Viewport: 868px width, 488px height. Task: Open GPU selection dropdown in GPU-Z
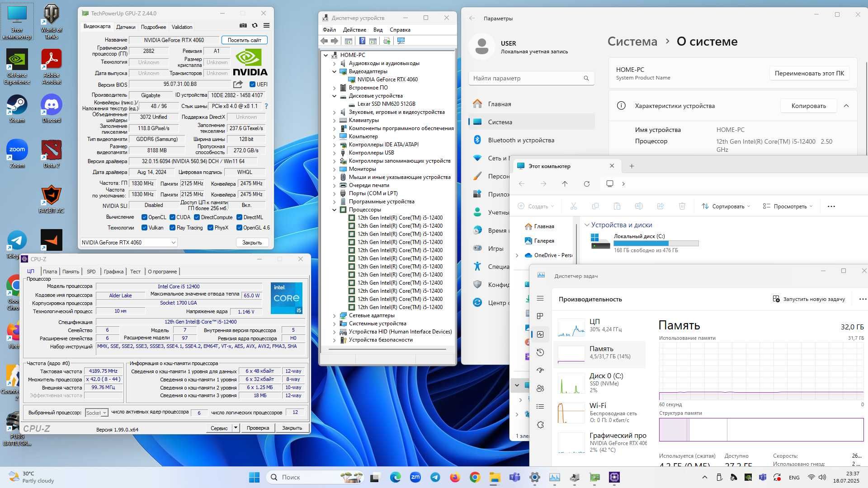coord(128,243)
